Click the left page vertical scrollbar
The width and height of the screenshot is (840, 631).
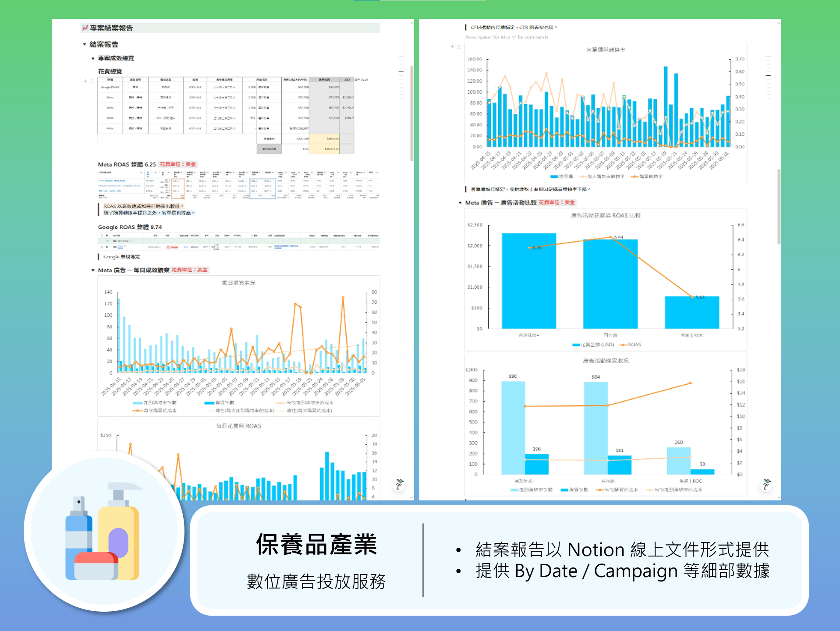coord(411,113)
